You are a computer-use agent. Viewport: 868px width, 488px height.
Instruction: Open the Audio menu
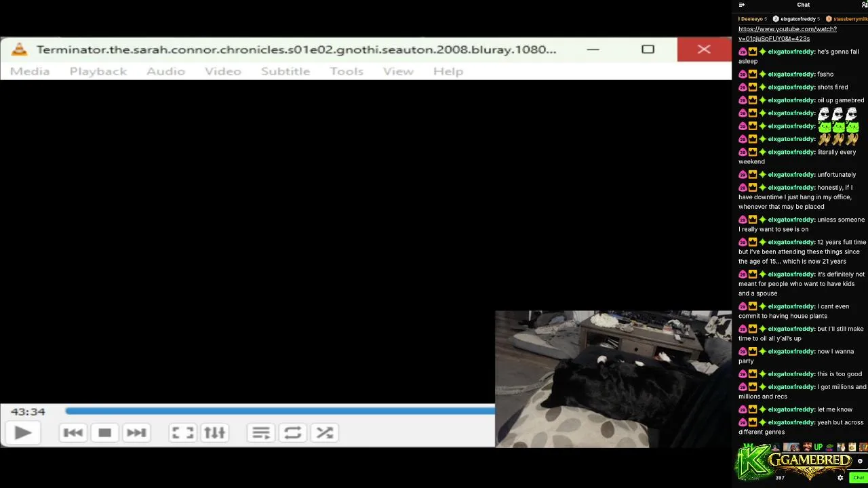pyautogui.click(x=165, y=71)
